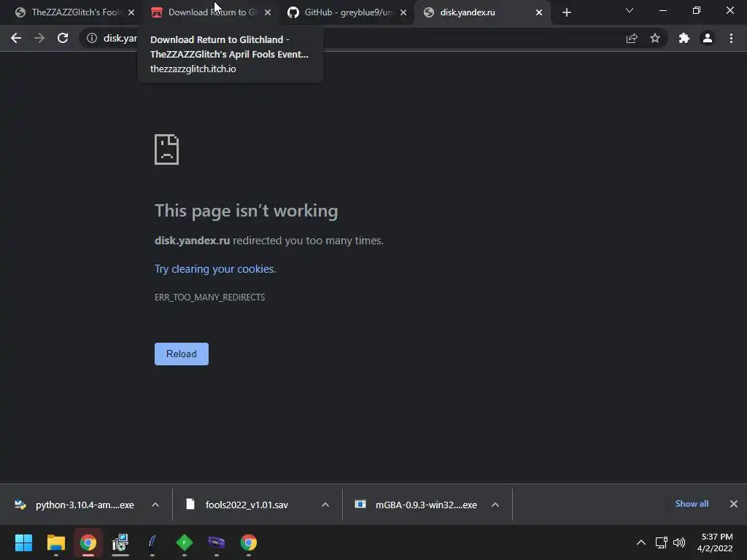Show hidden system tray icons
The height and width of the screenshot is (560, 747).
[x=641, y=542]
